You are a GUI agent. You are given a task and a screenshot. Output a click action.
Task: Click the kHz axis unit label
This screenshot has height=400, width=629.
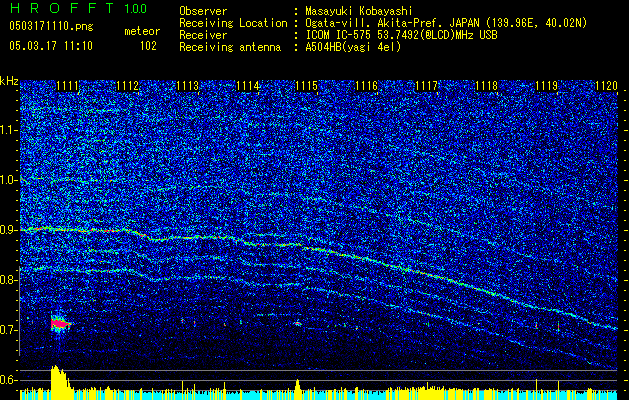(x=9, y=81)
